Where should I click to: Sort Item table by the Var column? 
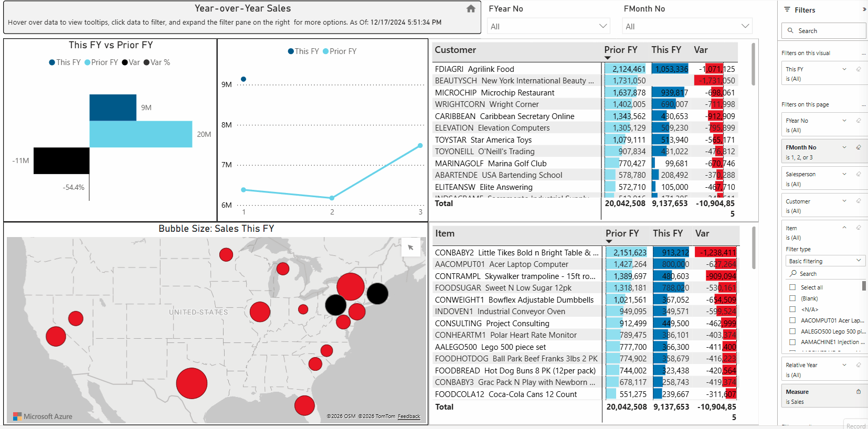click(702, 233)
